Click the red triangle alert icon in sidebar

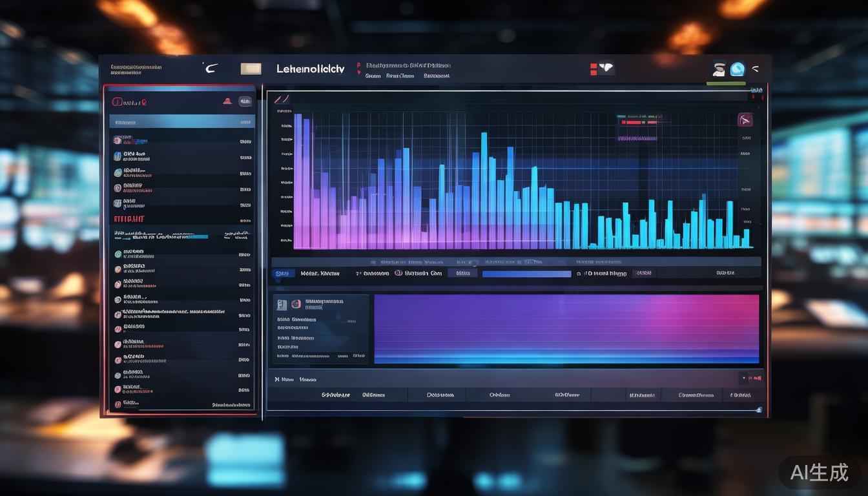(x=227, y=101)
